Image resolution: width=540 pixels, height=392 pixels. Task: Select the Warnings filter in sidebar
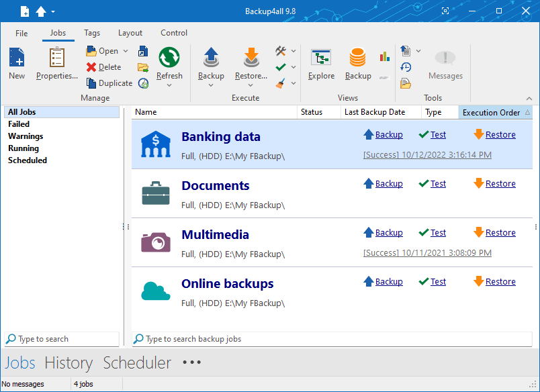click(x=26, y=136)
